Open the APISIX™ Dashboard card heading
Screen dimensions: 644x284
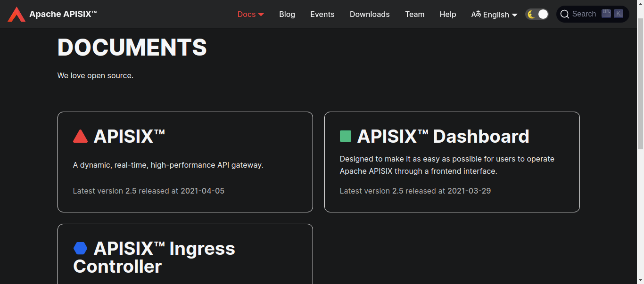coord(443,136)
